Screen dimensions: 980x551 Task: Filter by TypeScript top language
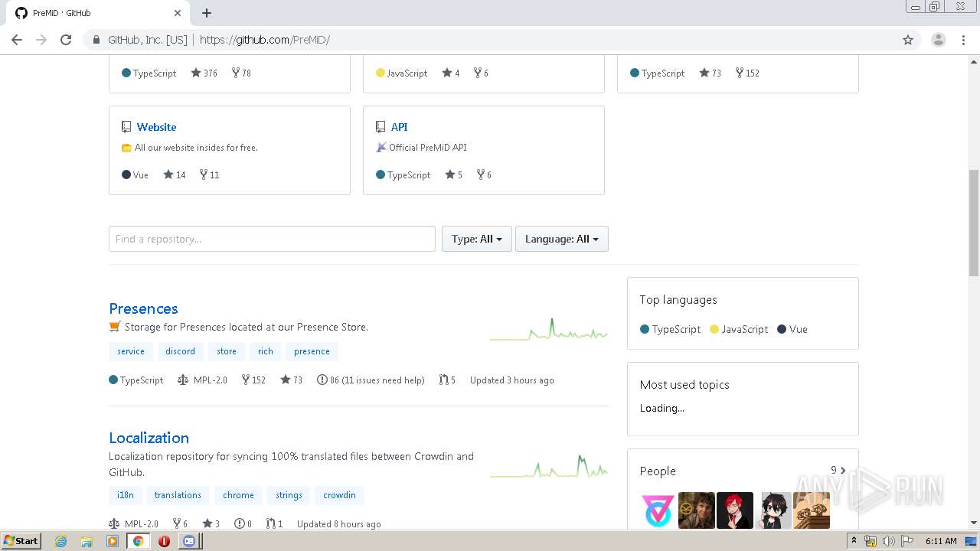(670, 329)
